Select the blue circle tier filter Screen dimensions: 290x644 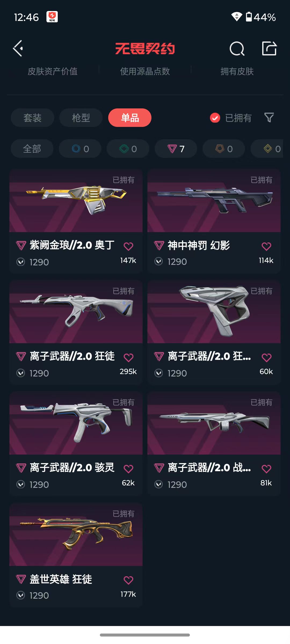click(80, 149)
